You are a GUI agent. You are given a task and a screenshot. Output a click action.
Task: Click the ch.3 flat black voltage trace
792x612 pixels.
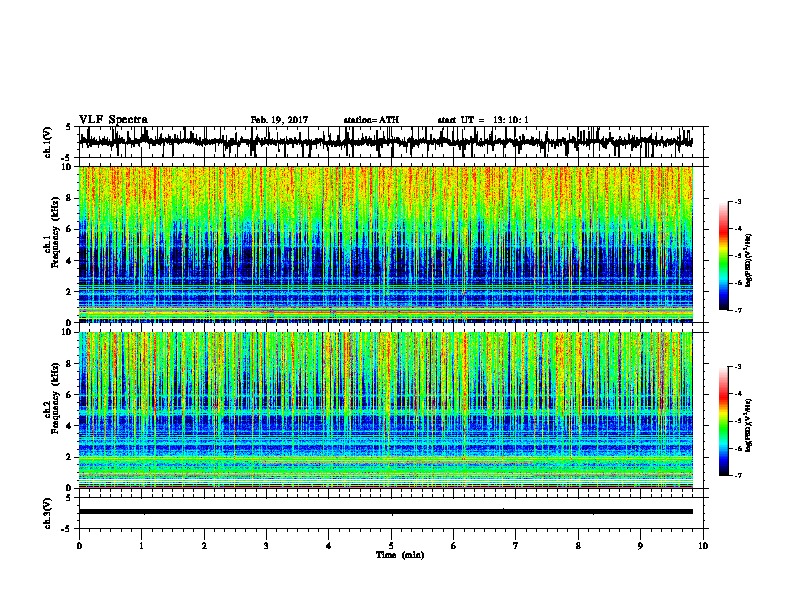point(385,512)
